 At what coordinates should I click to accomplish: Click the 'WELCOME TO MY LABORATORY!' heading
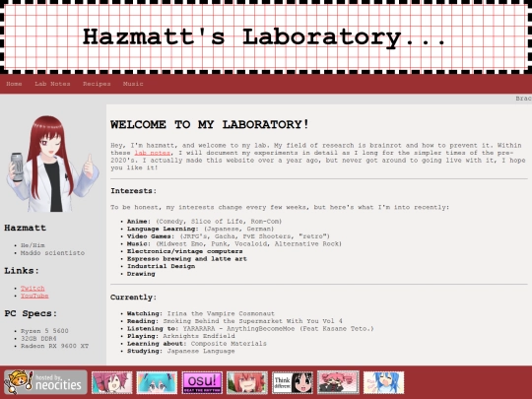[210, 124]
